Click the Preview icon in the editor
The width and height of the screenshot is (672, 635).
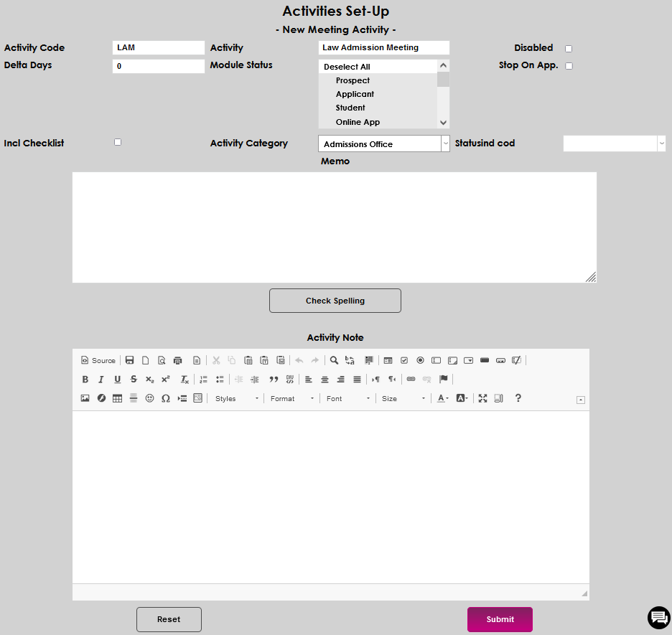[x=162, y=360]
